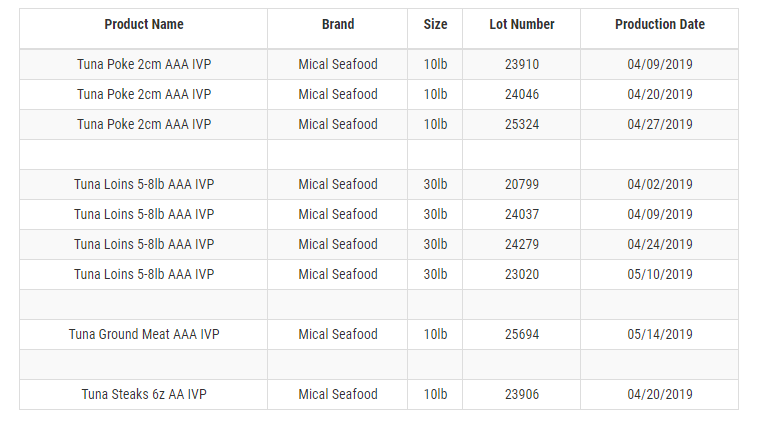The image size is (757, 421).
Task: Select lot number 23020 cell
Action: pyautogui.click(x=522, y=274)
